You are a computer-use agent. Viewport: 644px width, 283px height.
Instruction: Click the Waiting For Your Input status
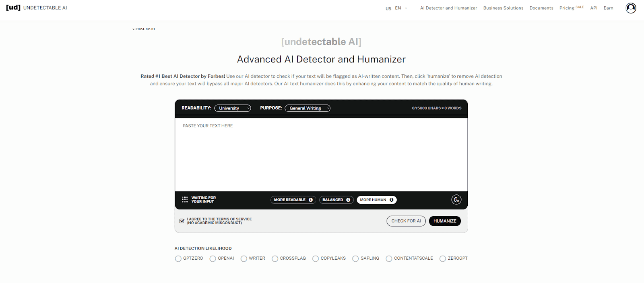coord(204,200)
